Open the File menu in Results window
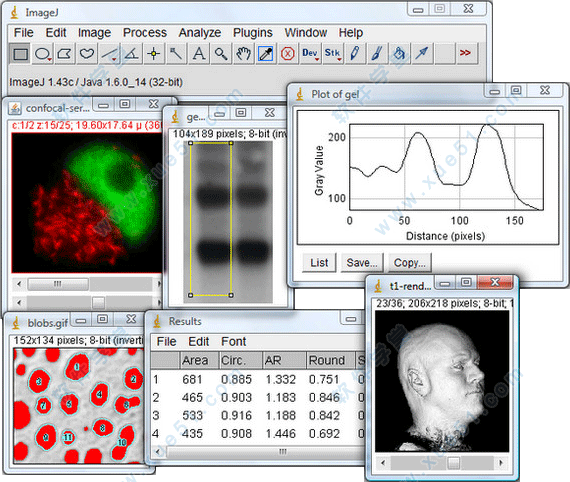The height and width of the screenshot is (482, 570). click(166, 342)
